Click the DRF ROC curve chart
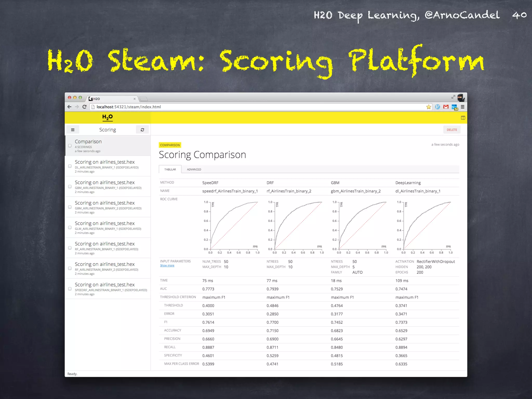The width and height of the screenshot is (532, 399). (296, 227)
